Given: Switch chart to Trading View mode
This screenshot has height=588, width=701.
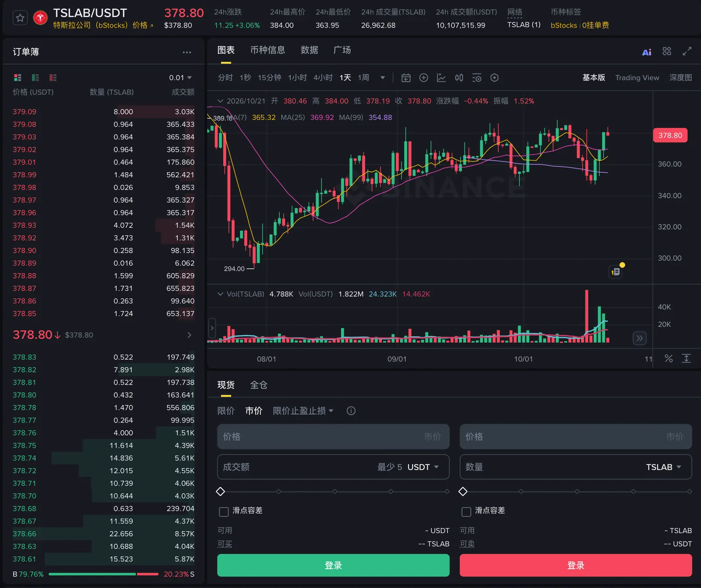Looking at the screenshot, I should pos(637,77).
